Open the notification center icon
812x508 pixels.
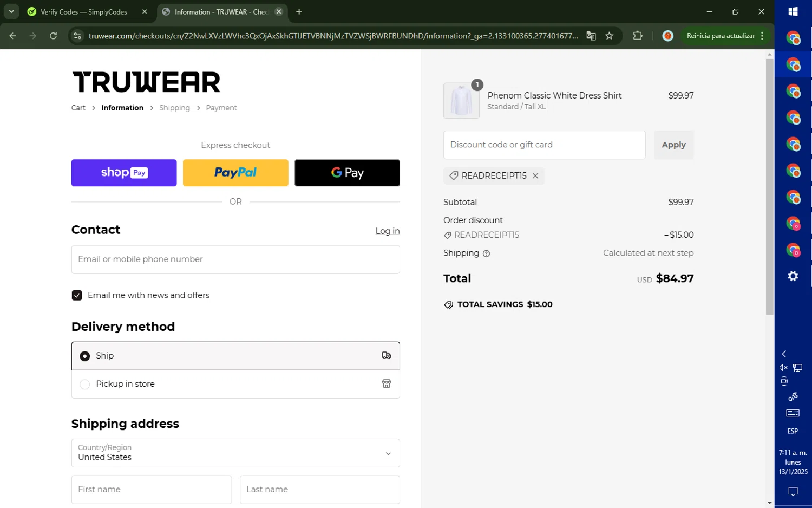click(x=793, y=492)
